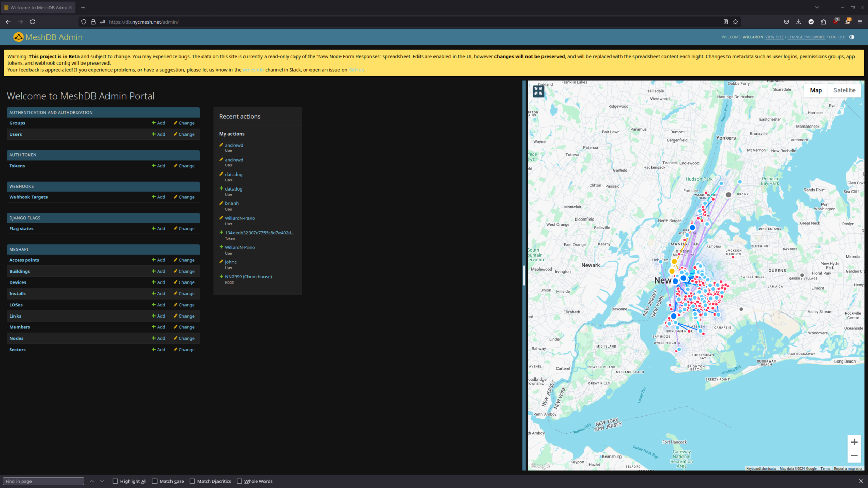Click the map panel resize handle
This screenshot has height=488, width=868.
(524, 275)
